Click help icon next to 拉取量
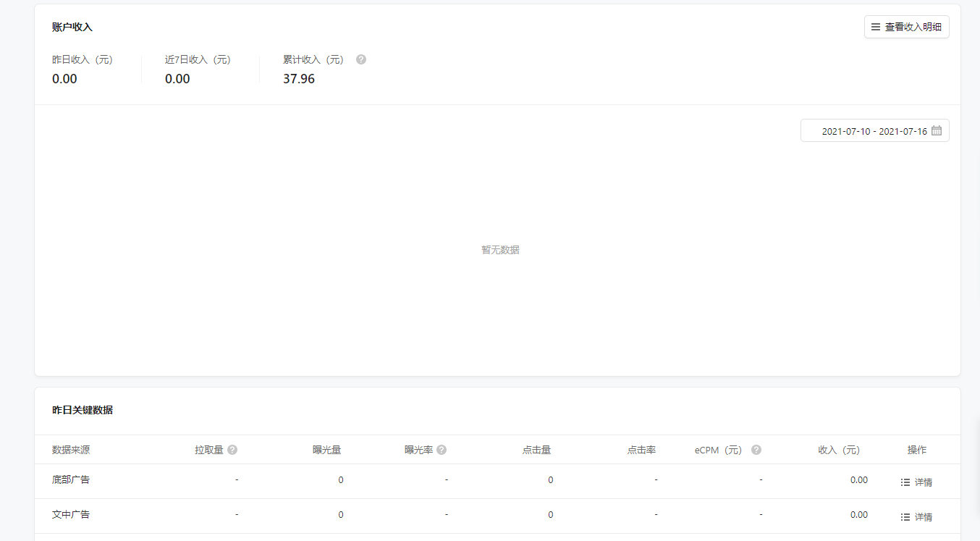 pyautogui.click(x=232, y=450)
